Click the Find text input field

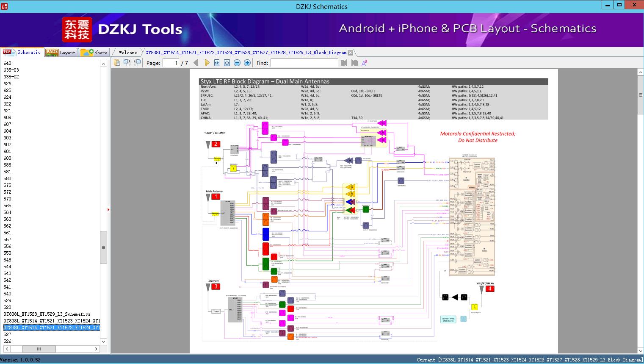[304, 63]
